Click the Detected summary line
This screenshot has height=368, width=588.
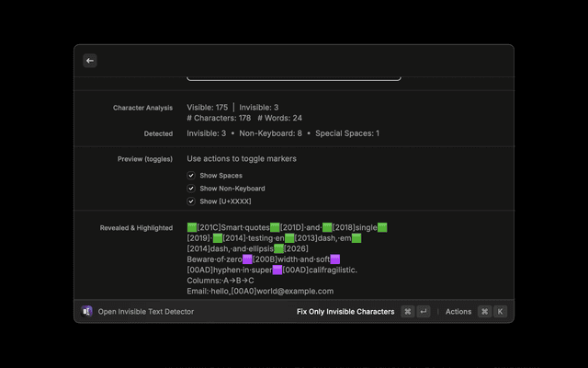coord(283,133)
